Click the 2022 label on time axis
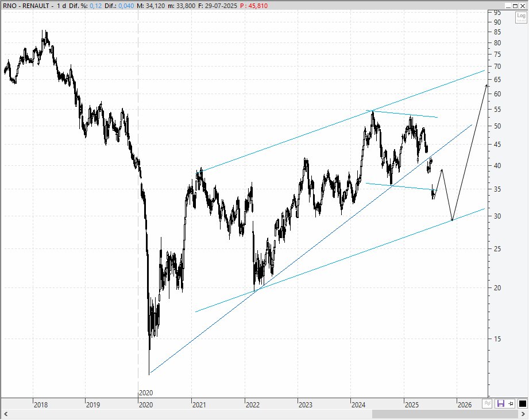This screenshot has width=529, height=420. pyautogui.click(x=252, y=405)
